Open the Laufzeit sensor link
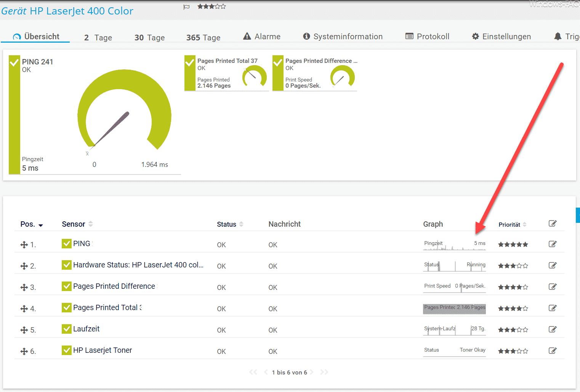580x392 pixels. 87,329
